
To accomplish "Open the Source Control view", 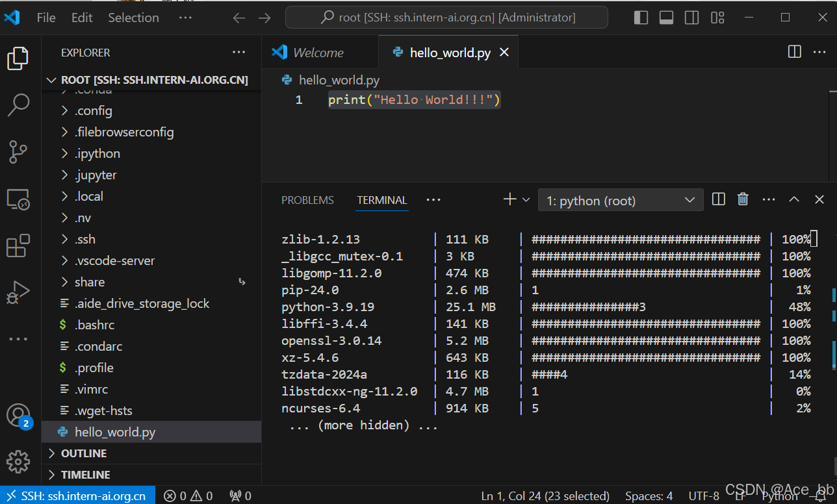I will [x=18, y=151].
